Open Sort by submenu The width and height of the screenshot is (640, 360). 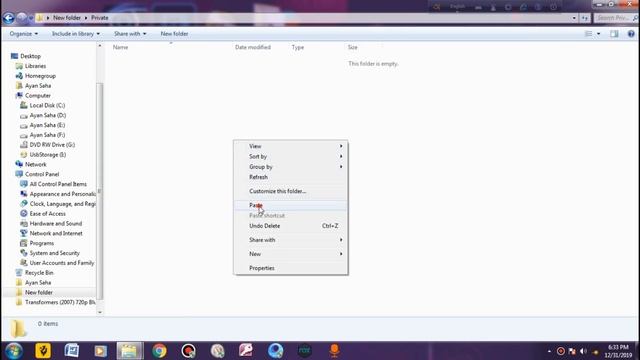point(291,156)
